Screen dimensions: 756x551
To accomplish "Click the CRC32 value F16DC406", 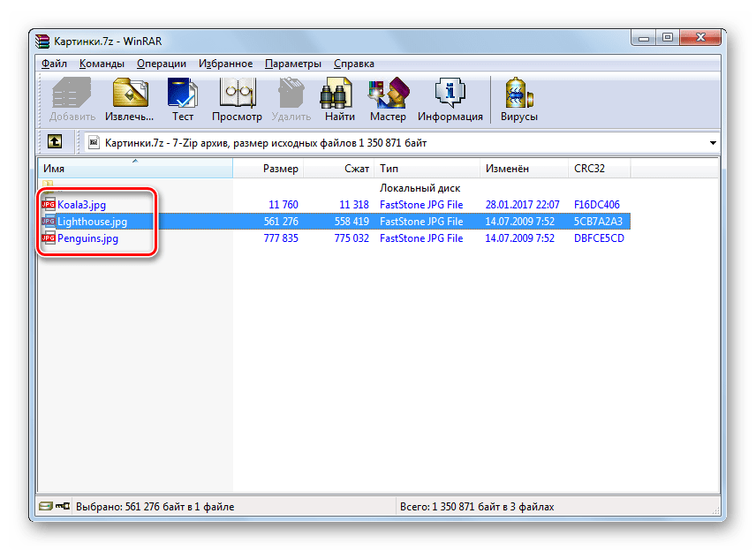I will [596, 204].
